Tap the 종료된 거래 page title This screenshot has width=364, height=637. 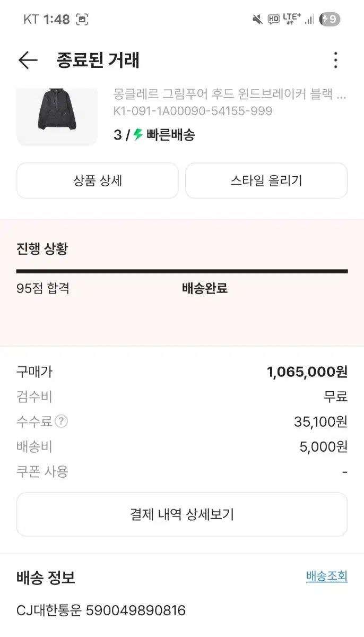tap(98, 61)
